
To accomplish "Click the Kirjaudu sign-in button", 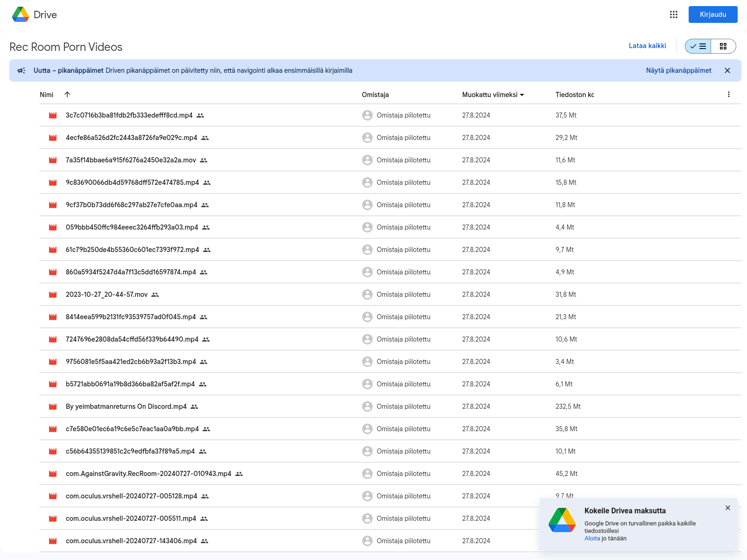I will coord(713,14).
